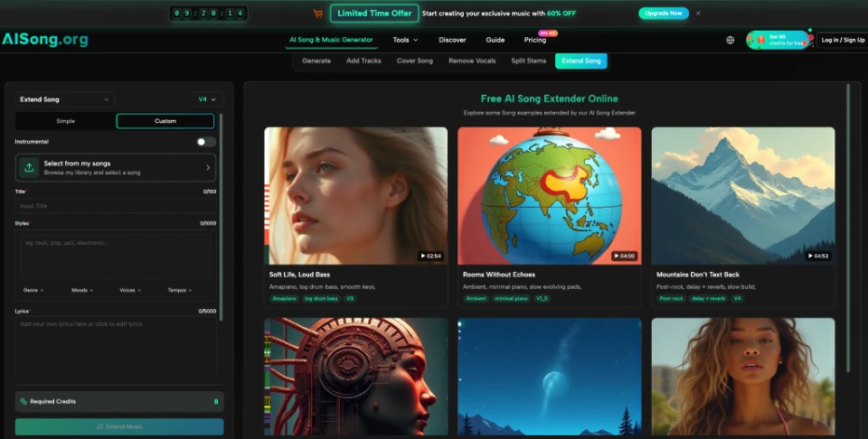The height and width of the screenshot is (439, 868).
Task: Expand the Moods dropdown
Action: (82, 290)
